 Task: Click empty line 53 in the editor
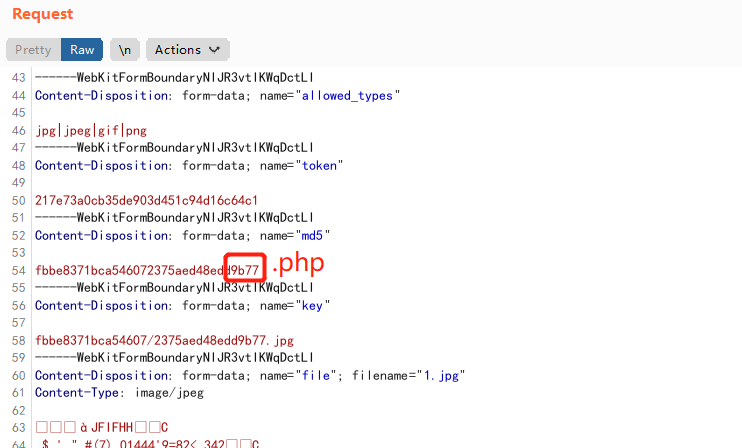[x=386, y=253]
